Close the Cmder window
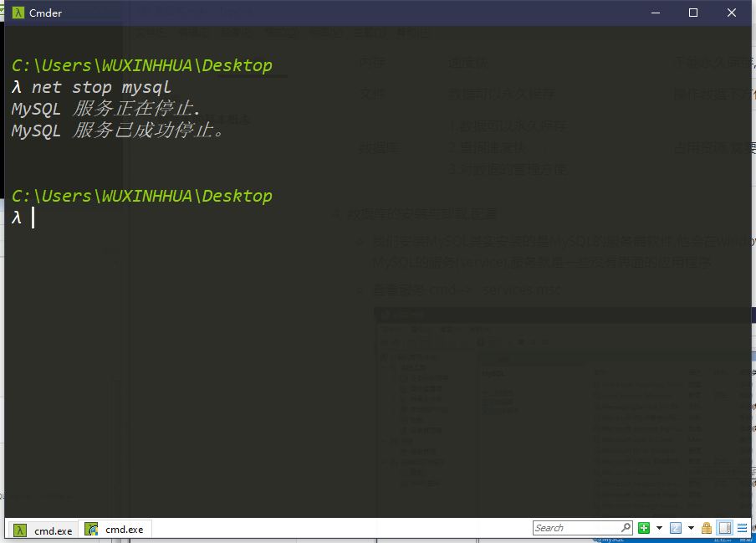Viewport: 756px width, 543px height. 732,13
